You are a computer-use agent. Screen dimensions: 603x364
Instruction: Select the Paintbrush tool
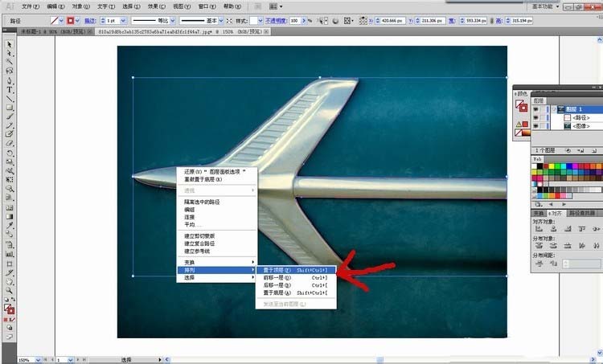9,117
